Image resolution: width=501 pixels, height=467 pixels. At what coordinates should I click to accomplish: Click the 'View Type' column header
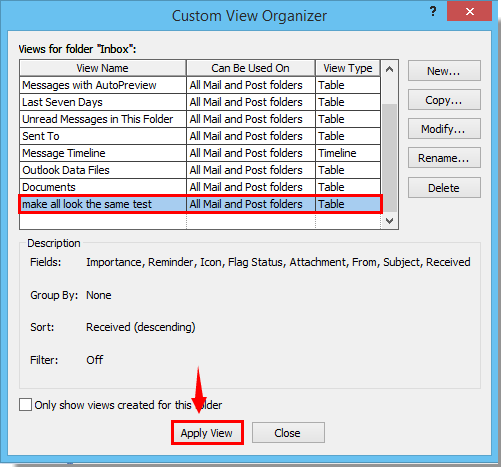tap(348, 68)
